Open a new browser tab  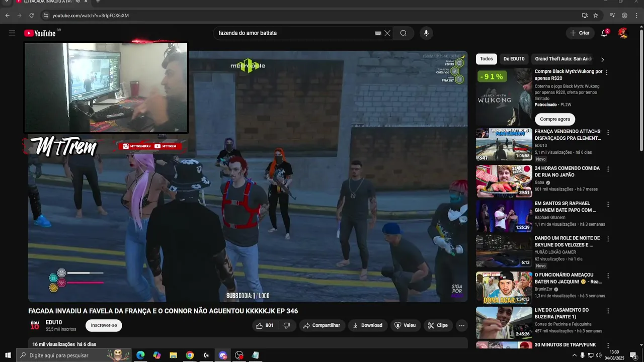[98, 2]
